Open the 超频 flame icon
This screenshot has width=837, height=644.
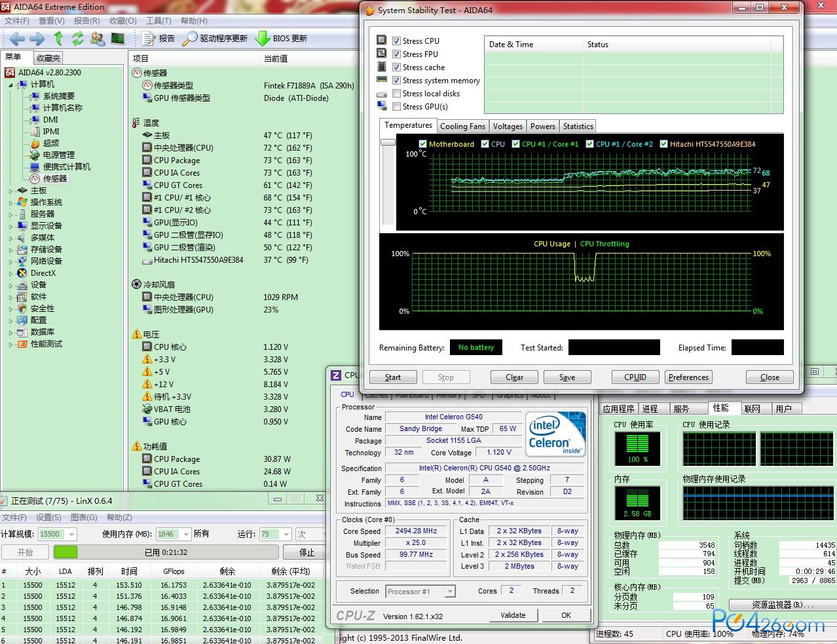point(35,143)
